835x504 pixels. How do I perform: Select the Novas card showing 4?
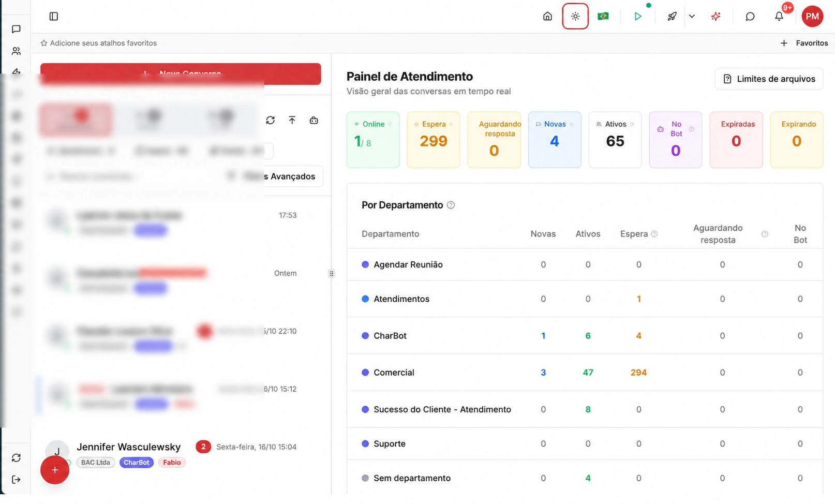[x=555, y=140]
